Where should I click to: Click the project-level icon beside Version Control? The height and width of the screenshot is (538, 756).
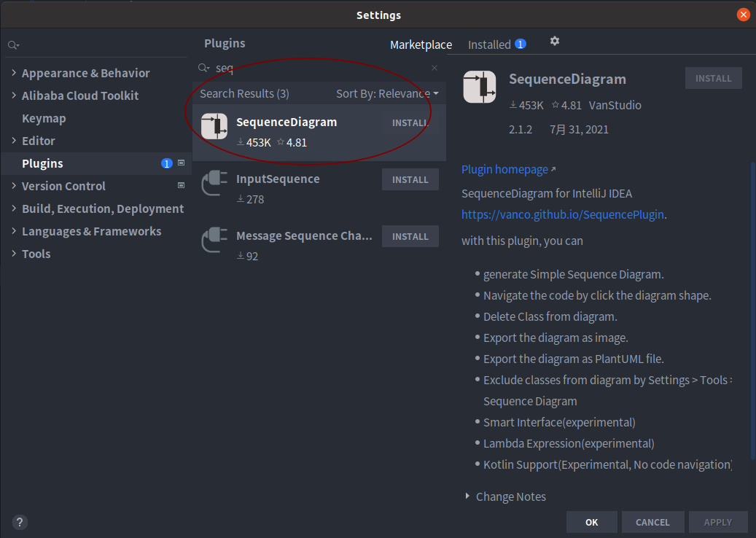tap(182, 185)
